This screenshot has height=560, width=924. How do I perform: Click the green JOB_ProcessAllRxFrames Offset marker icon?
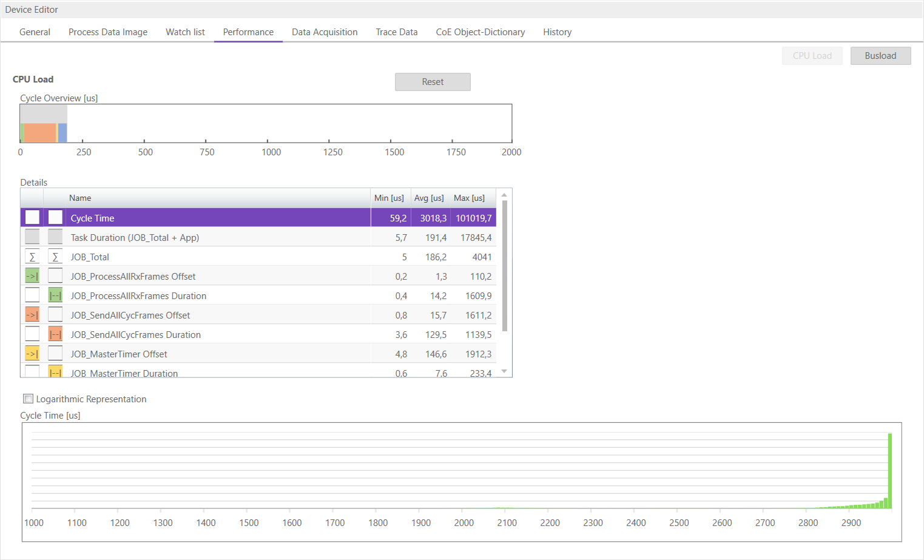click(x=32, y=275)
